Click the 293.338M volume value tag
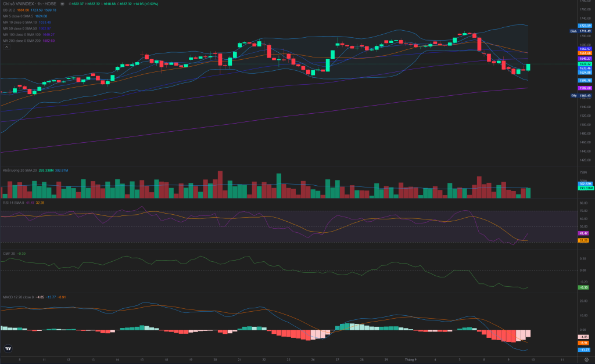595x364 pixels. (586, 188)
